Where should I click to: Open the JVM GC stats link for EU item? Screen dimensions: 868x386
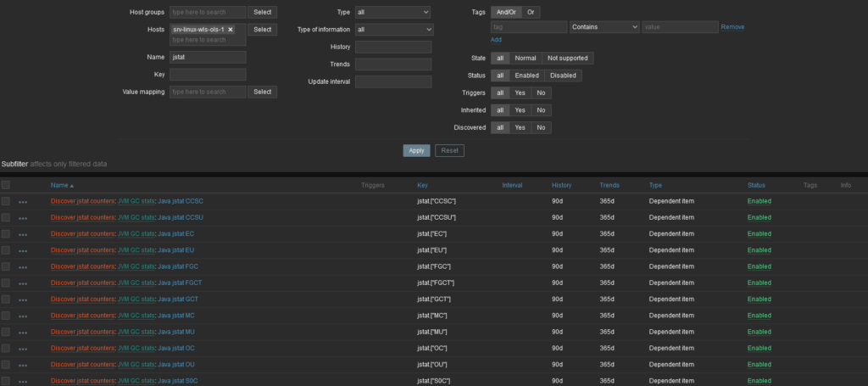pyautogui.click(x=136, y=250)
